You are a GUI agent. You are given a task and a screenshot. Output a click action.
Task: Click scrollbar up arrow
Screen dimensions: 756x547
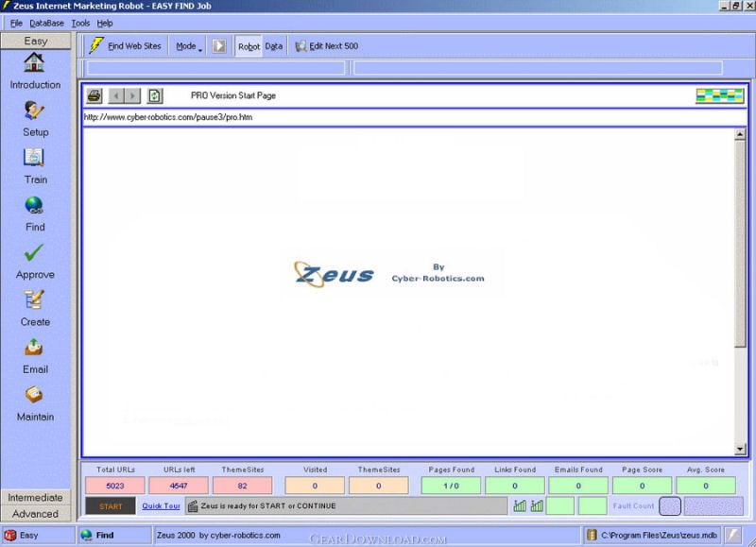pos(740,134)
